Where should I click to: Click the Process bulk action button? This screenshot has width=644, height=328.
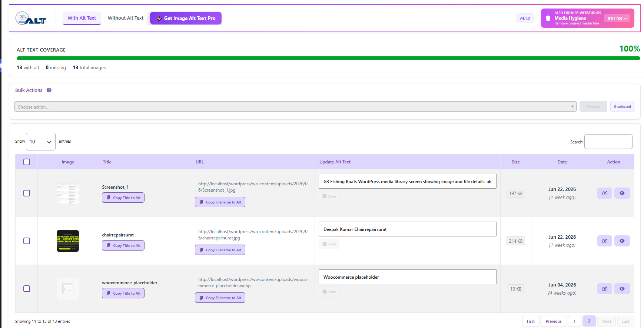(593, 106)
